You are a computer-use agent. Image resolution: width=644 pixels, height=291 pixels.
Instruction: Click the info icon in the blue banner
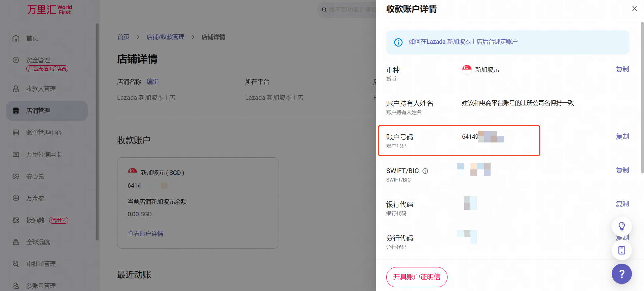(x=398, y=42)
